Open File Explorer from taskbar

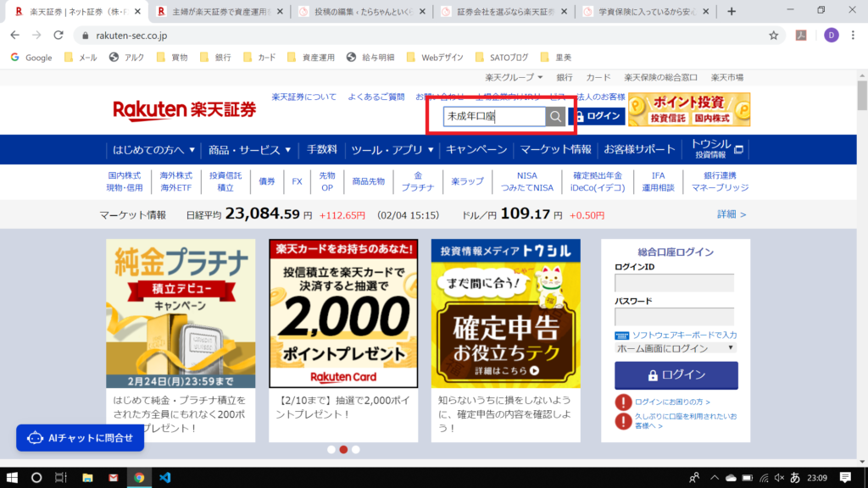click(x=87, y=478)
